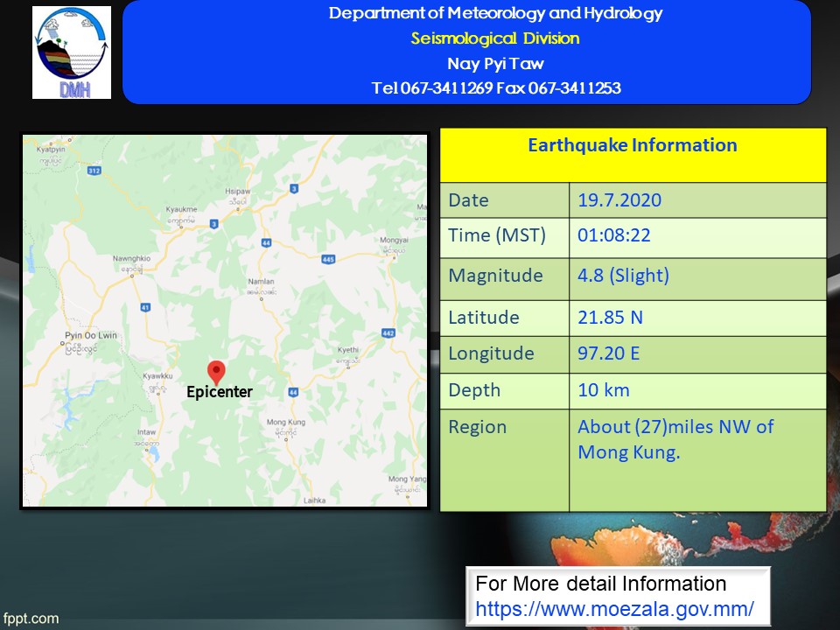Click route 3 shield east of Hsipaw
This screenshot has height=630, width=840.
pyautogui.click(x=294, y=188)
